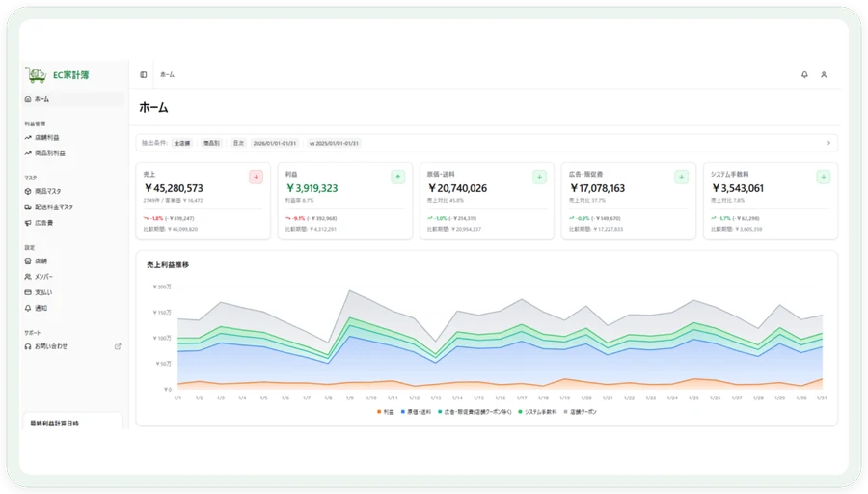
Task: Select the 商品マスタ box icon
Action: pyautogui.click(x=28, y=191)
